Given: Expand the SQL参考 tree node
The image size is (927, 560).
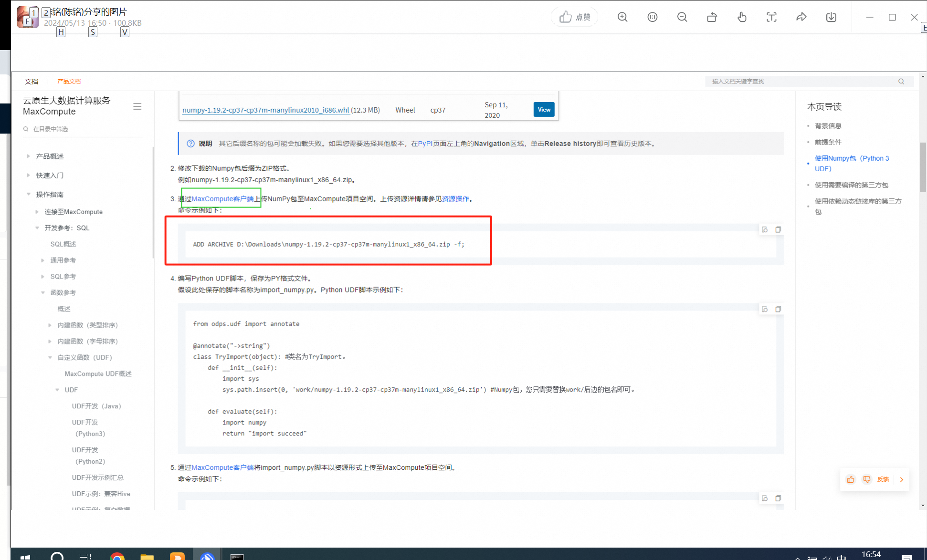Looking at the screenshot, I should [x=42, y=276].
